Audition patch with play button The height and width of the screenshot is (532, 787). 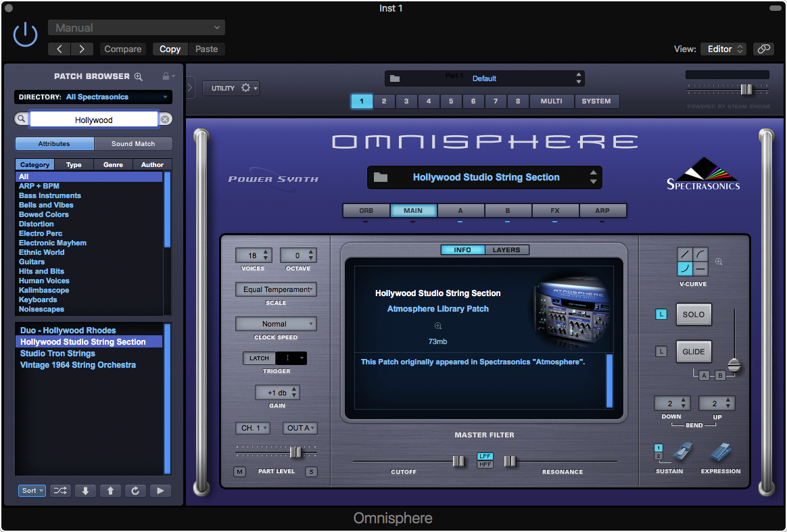pyautogui.click(x=160, y=490)
